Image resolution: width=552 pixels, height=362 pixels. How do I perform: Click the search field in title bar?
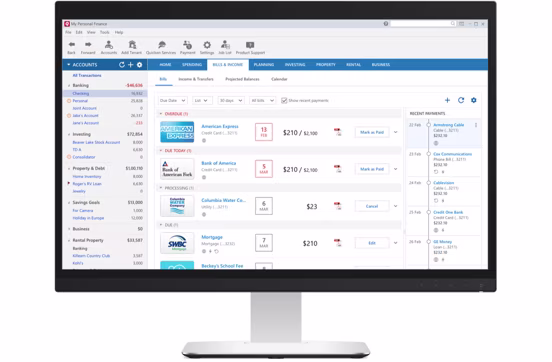(423, 24)
